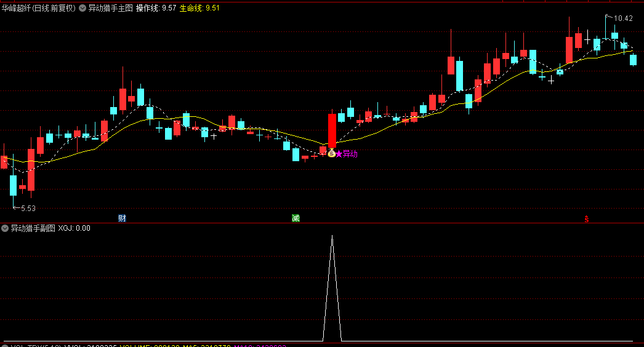Viewport: 644px width, 347px height.
Task: Select the 华峰超纤(日线,前复权) title
Action: click(39, 8)
